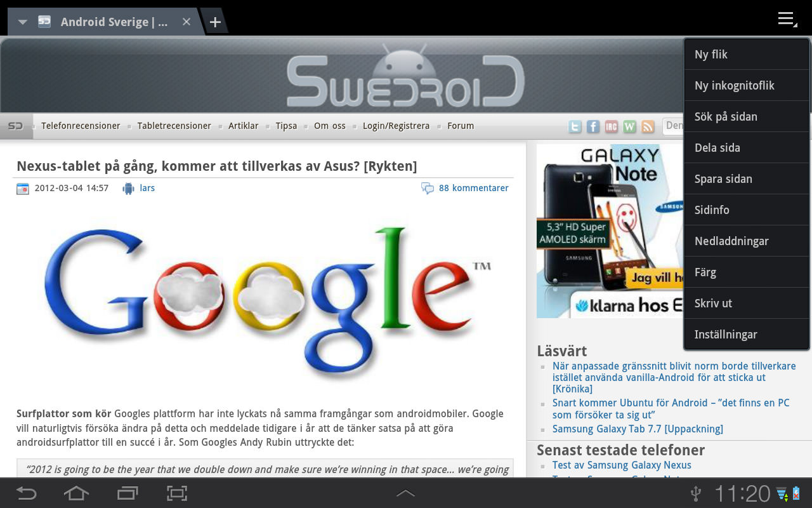
Task: Open author lars profile link
Action: pos(147,188)
